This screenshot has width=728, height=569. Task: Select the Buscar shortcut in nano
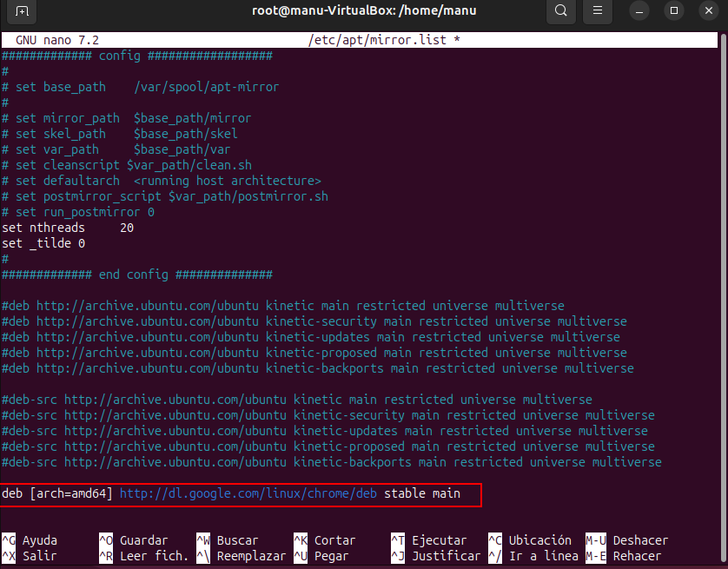pos(237,540)
